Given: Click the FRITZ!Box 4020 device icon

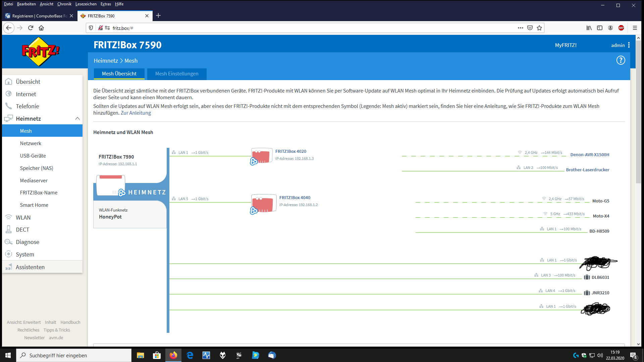Looking at the screenshot, I should point(262,156).
